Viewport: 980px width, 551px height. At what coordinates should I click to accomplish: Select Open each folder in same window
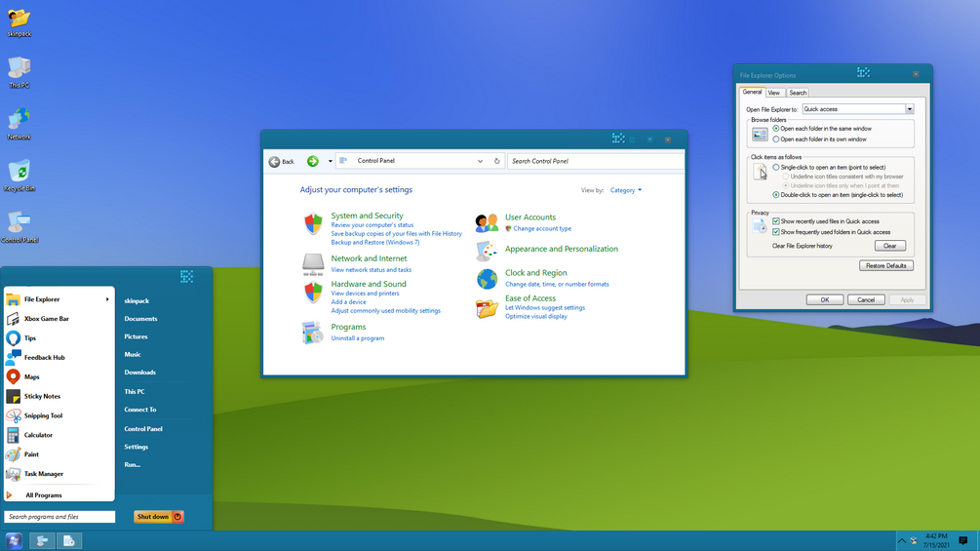tap(776, 129)
